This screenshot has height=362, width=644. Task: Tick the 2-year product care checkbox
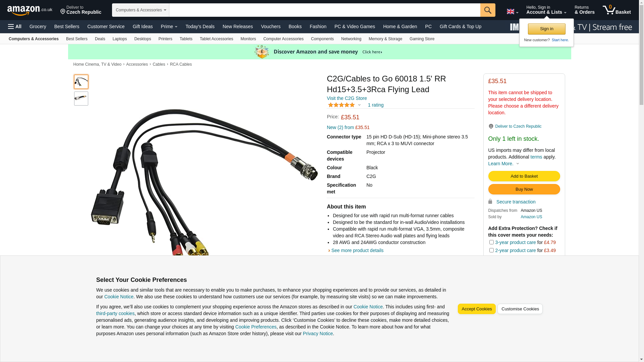coord(491,250)
